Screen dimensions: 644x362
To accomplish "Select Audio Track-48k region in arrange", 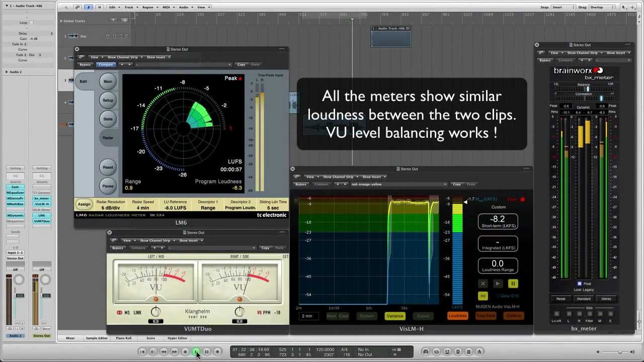I will click(x=391, y=37).
